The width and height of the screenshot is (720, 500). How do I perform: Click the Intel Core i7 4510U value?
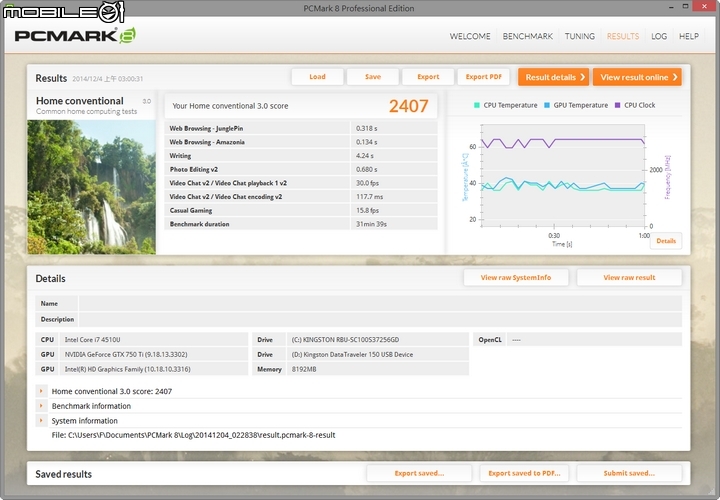[92, 340]
